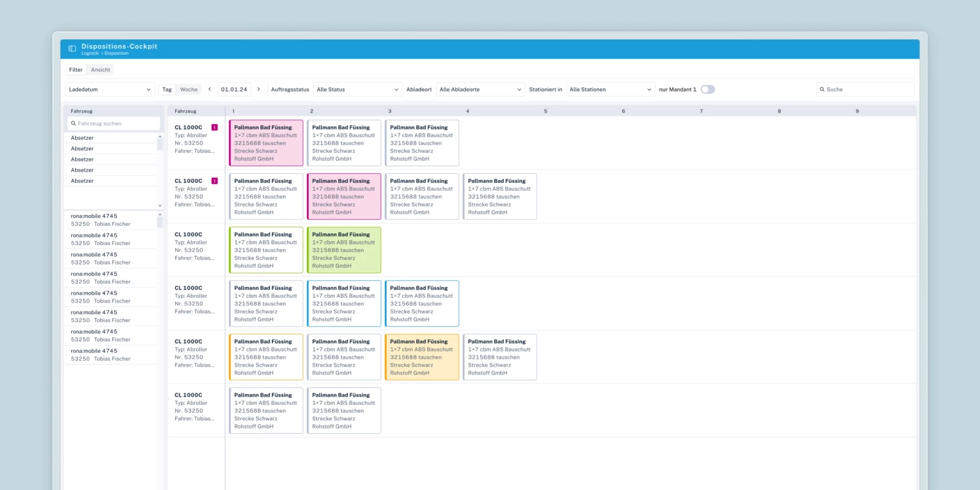This screenshot has height=490, width=980.
Task: Click the pink badge in first vehicle row
Action: [214, 127]
